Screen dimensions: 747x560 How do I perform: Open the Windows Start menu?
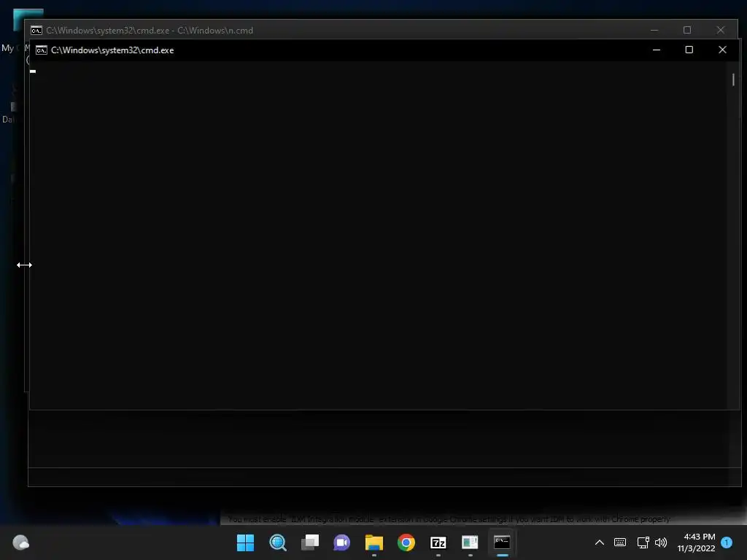[x=245, y=542]
